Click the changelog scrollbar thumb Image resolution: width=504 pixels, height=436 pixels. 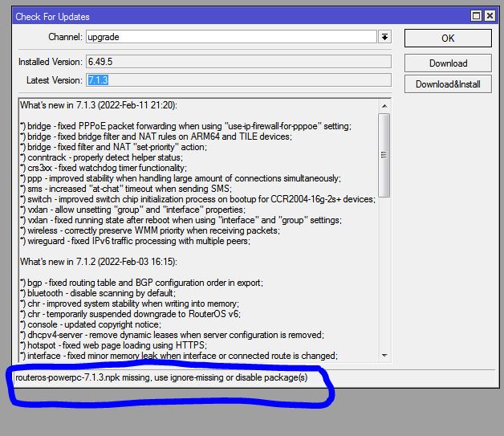[x=384, y=155]
